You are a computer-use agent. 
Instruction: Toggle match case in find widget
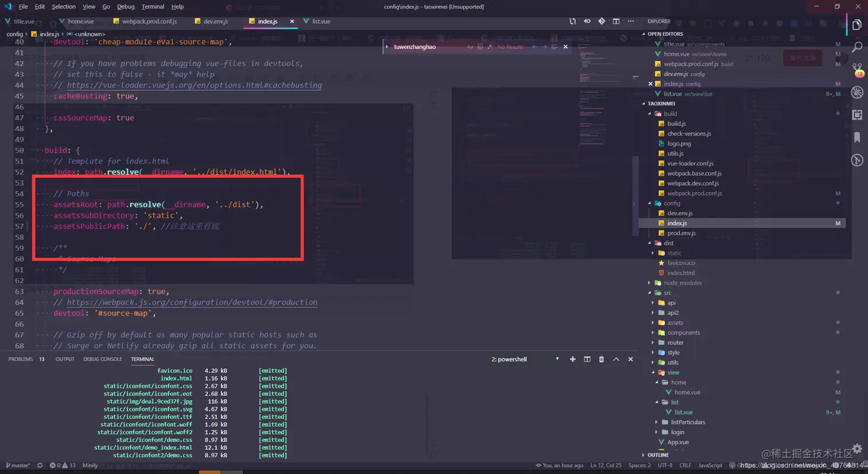(x=470, y=47)
